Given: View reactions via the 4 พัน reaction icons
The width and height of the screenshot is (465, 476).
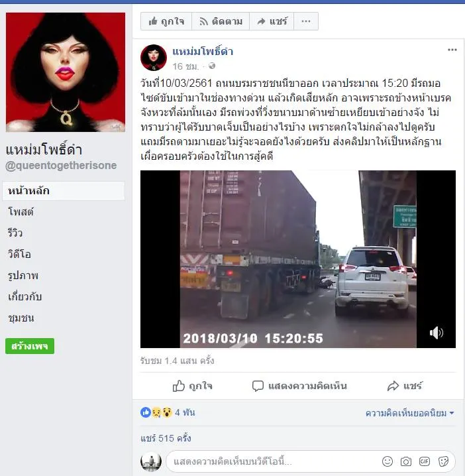Looking at the screenshot, I should pos(168,412).
